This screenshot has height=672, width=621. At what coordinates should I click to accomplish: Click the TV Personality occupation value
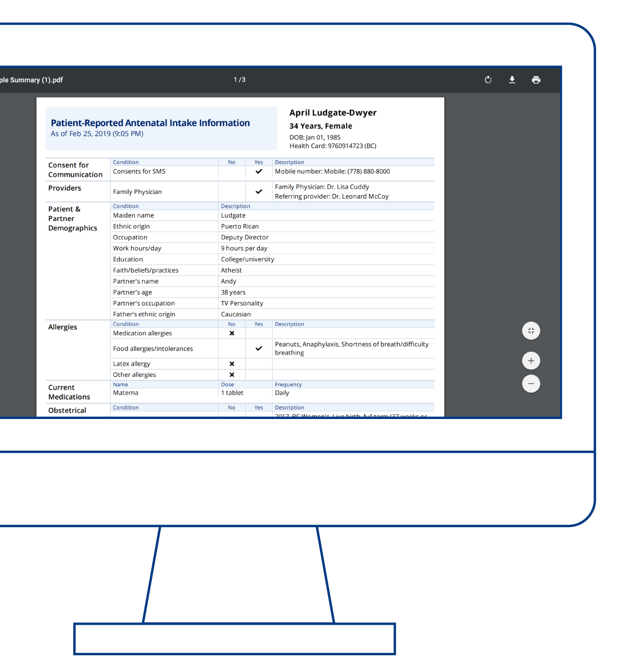pos(242,304)
